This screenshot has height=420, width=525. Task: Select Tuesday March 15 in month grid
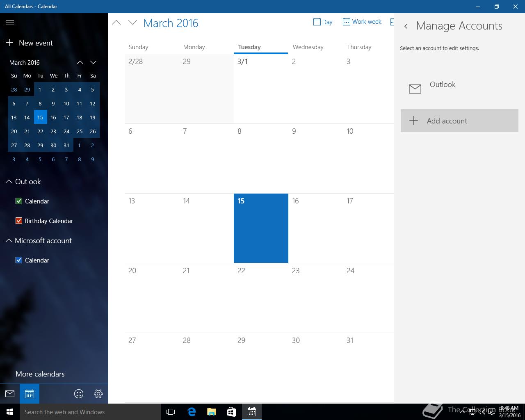tap(261, 228)
